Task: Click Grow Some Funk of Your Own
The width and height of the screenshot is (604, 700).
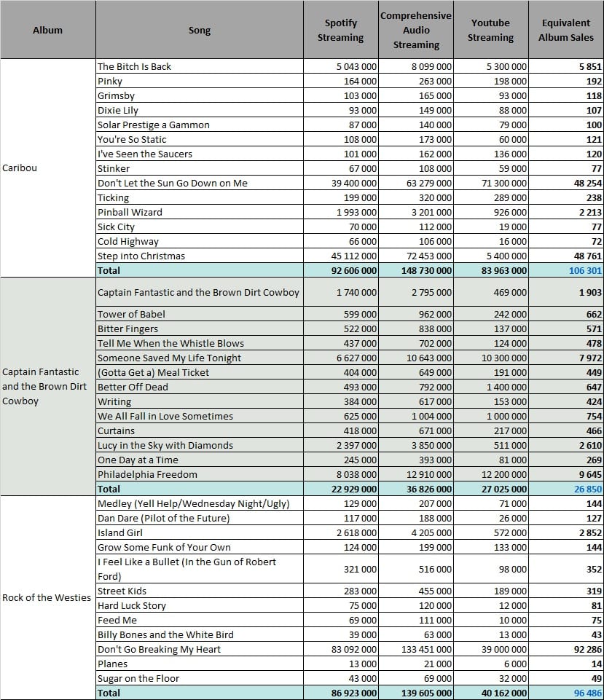Action: coord(200,547)
